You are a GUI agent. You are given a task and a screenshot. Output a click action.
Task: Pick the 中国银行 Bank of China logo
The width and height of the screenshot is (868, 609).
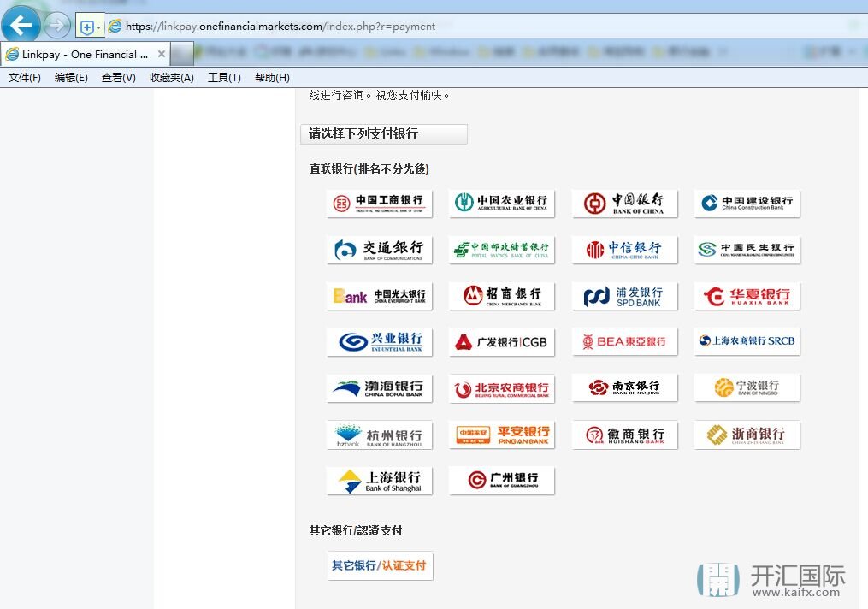(624, 204)
